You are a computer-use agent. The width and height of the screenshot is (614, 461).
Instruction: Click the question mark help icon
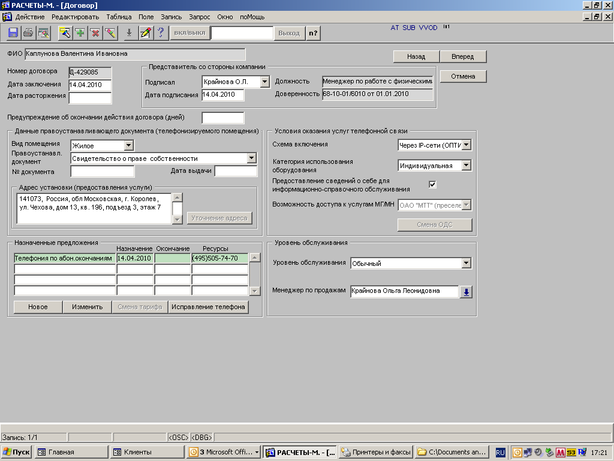[162, 33]
